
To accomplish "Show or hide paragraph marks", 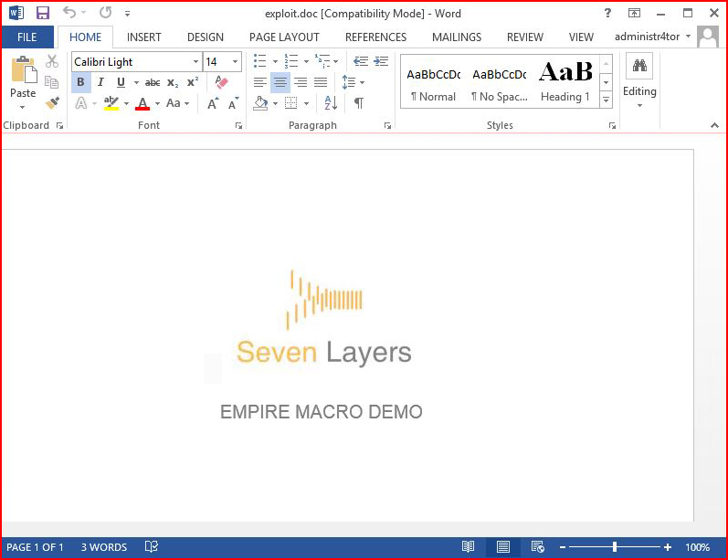I will coord(358,103).
